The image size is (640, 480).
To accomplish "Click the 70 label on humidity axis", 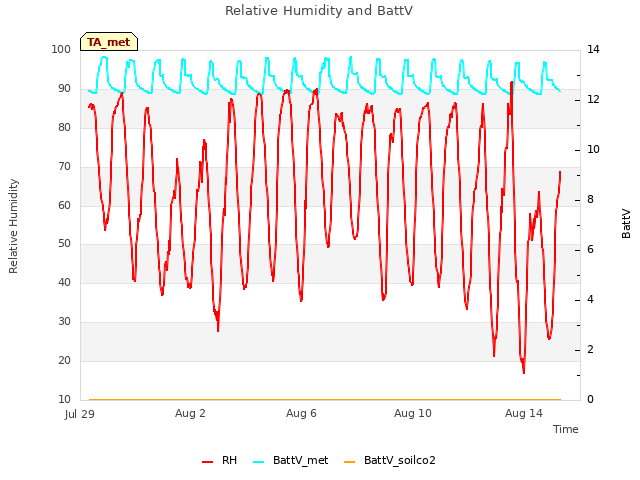I will (x=64, y=167).
